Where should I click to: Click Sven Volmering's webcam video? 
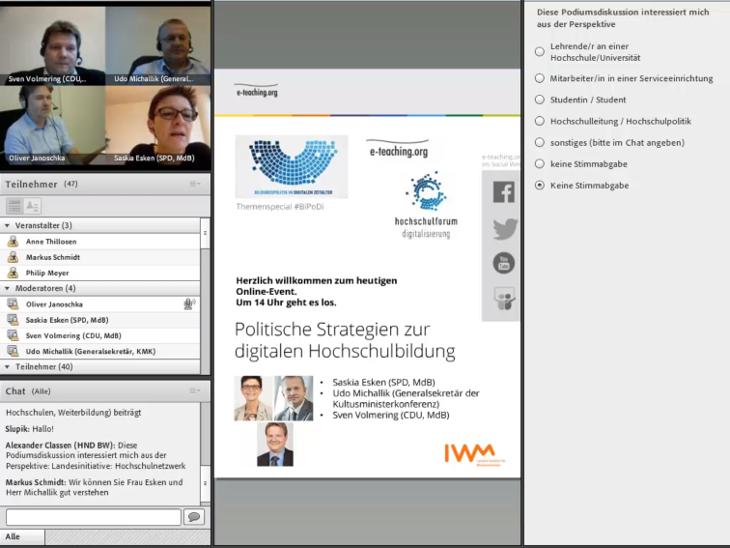pos(53,45)
